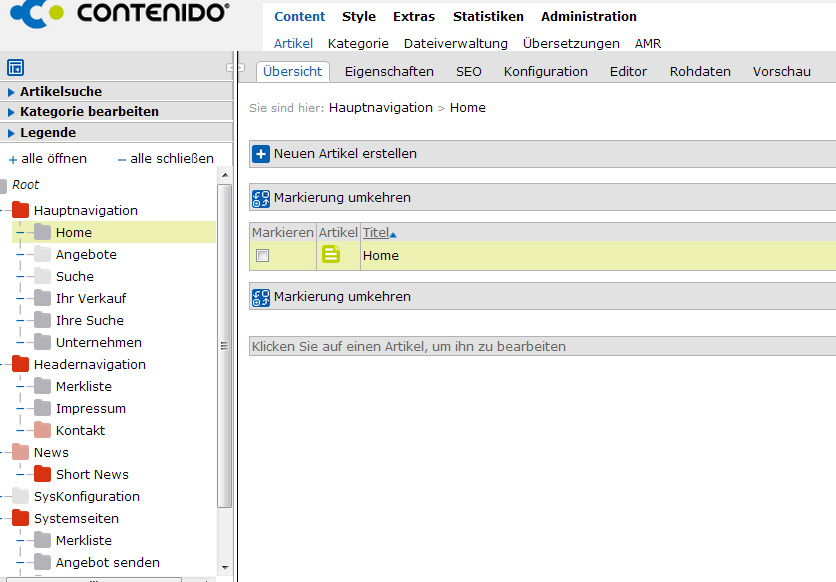This screenshot has width=836, height=582.
Task: Click the red Short News folder icon
Action: 42,474
